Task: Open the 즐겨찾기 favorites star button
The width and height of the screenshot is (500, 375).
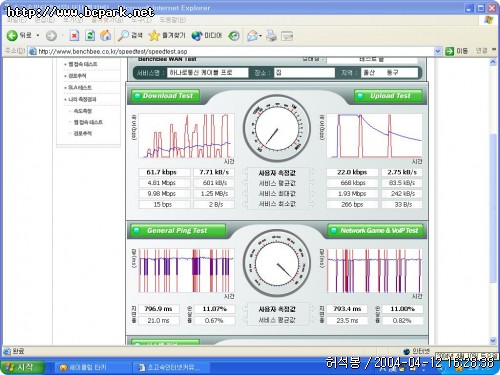Action: [x=166, y=36]
